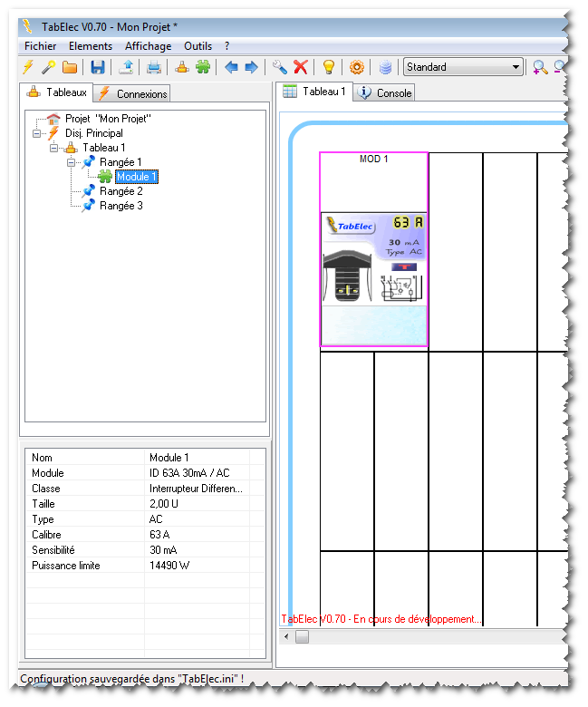This screenshot has height=707, width=588.
Task: Click the status bar configuration saved message
Action: pyautogui.click(x=132, y=679)
